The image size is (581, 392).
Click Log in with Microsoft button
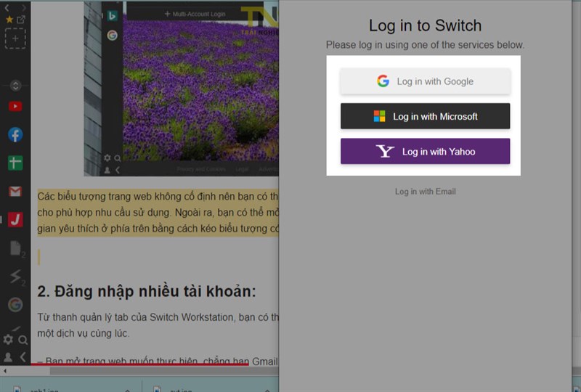(x=425, y=116)
